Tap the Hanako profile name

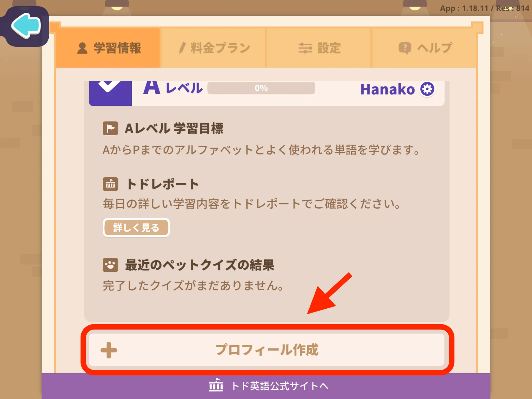388,89
